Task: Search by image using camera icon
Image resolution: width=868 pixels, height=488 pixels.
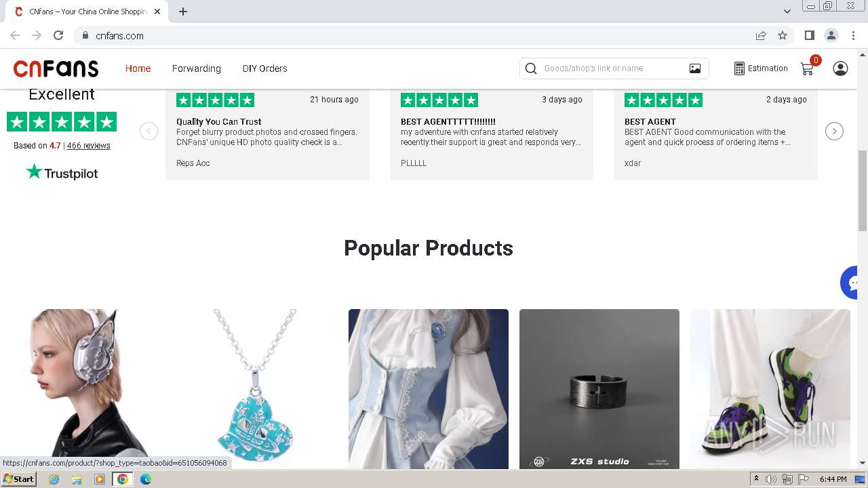Action: click(x=695, y=68)
